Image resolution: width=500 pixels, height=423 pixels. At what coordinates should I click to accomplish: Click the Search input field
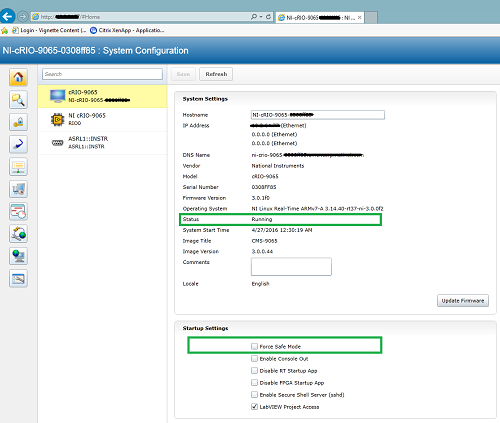point(102,74)
